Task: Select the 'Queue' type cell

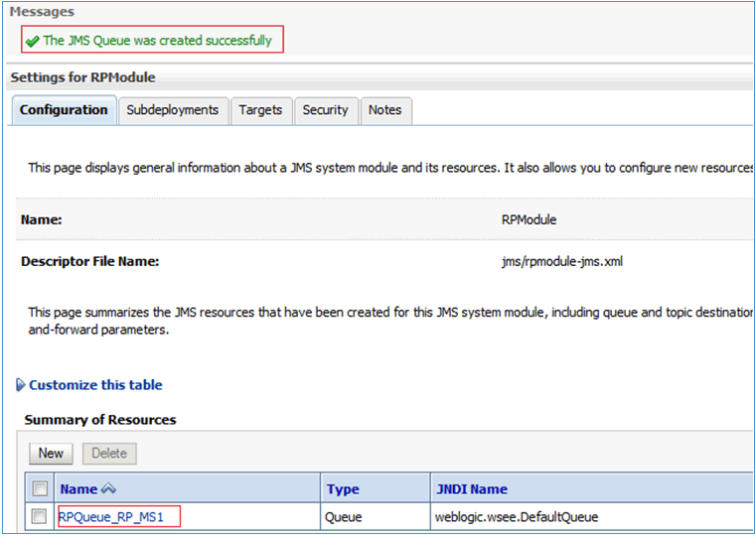Action: click(344, 517)
